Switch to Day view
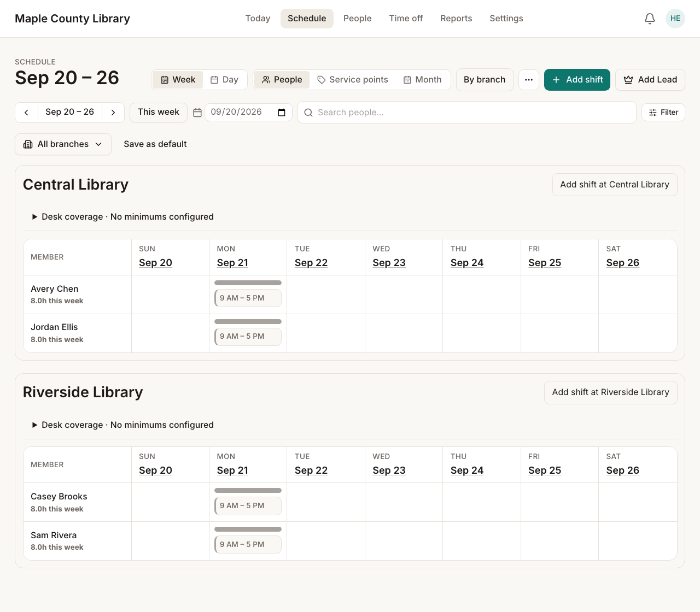This screenshot has height=612, width=700. pos(225,80)
